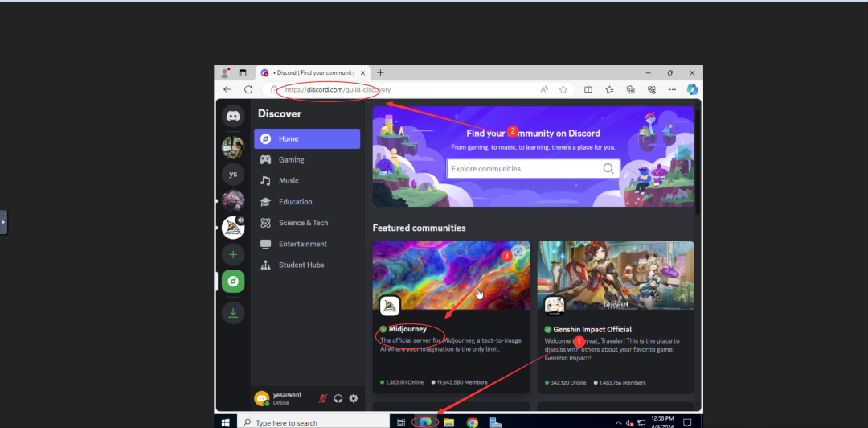Click "19,643,580 Members" on Midjourney card
Screen dimensions: 868x428
461,382
